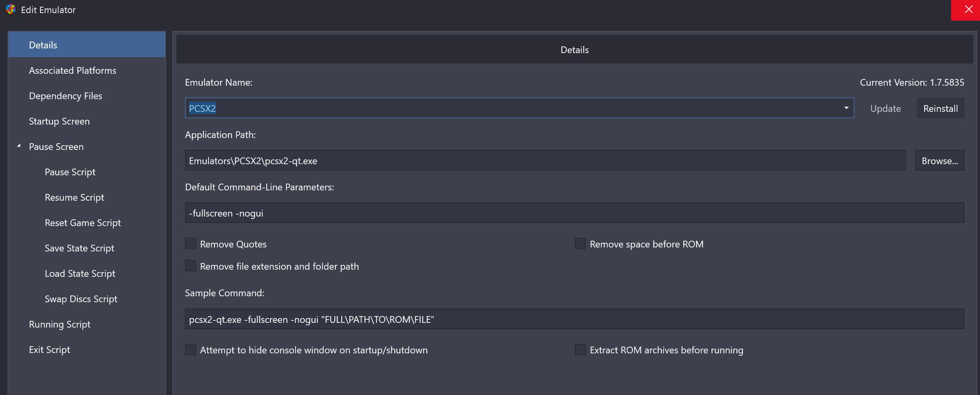980x395 pixels.
Task: Select the Pause Screen section
Action: click(87, 146)
